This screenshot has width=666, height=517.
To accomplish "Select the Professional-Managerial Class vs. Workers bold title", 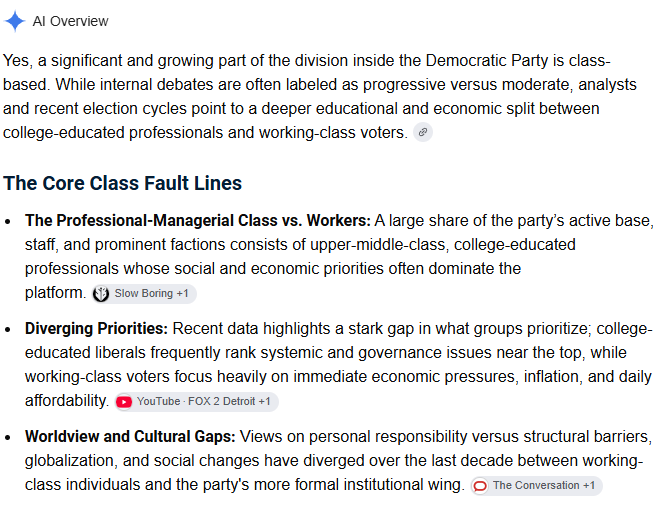I will 198,220.
